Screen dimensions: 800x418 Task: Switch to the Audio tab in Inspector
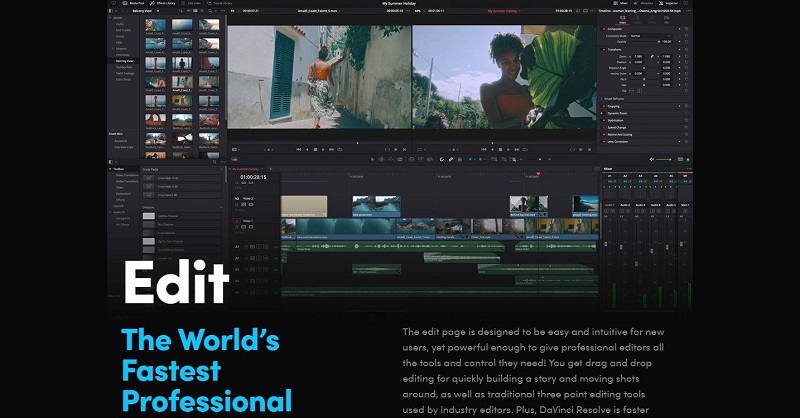(x=637, y=19)
